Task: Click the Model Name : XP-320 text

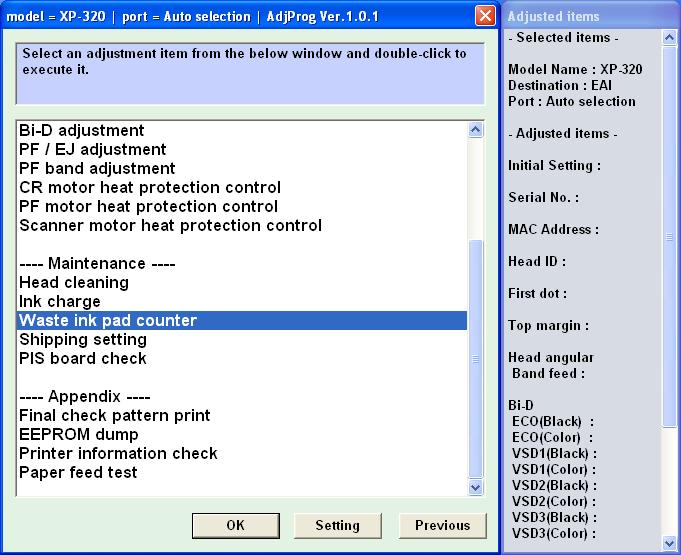Action: click(575, 69)
